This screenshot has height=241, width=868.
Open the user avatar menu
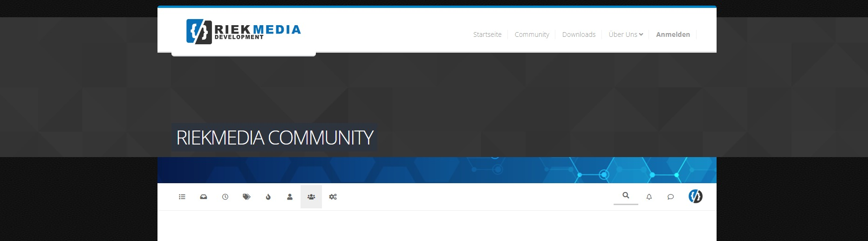[695, 196]
